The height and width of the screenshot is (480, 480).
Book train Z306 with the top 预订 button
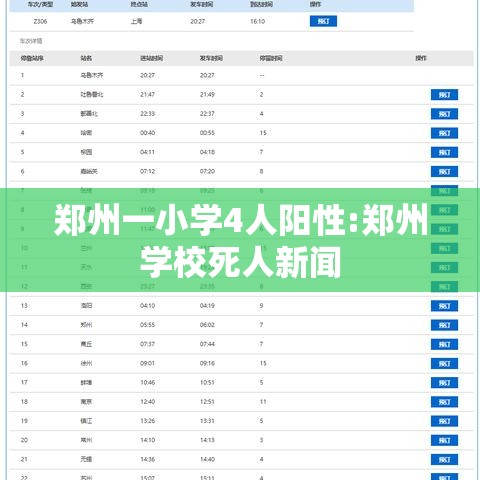click(323, 21)
